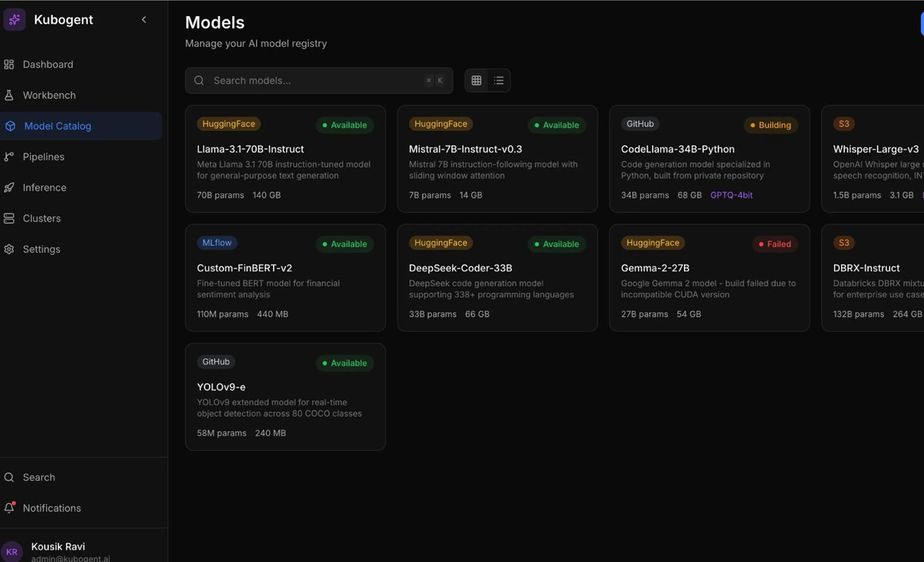
Task: Click Available status on Custom-FinBERT-v2 card
Action: point(345,244)
